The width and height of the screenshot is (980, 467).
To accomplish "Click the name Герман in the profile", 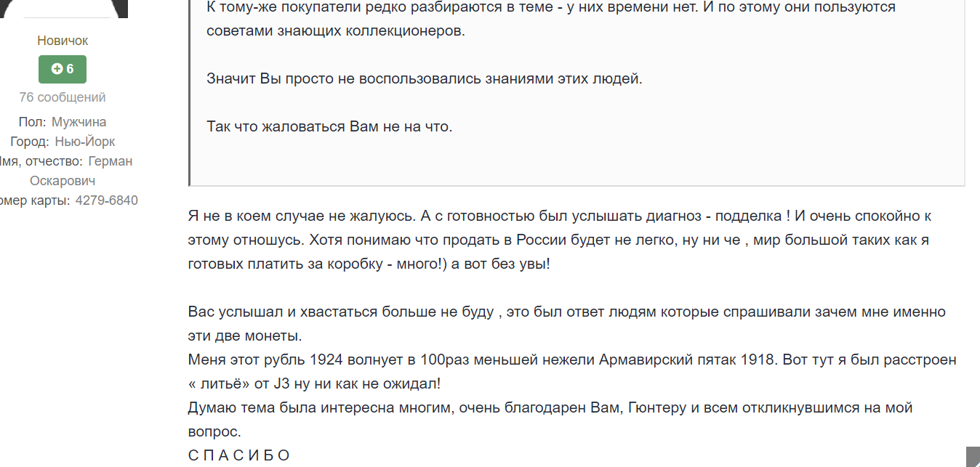I will [x=111, y=161].
